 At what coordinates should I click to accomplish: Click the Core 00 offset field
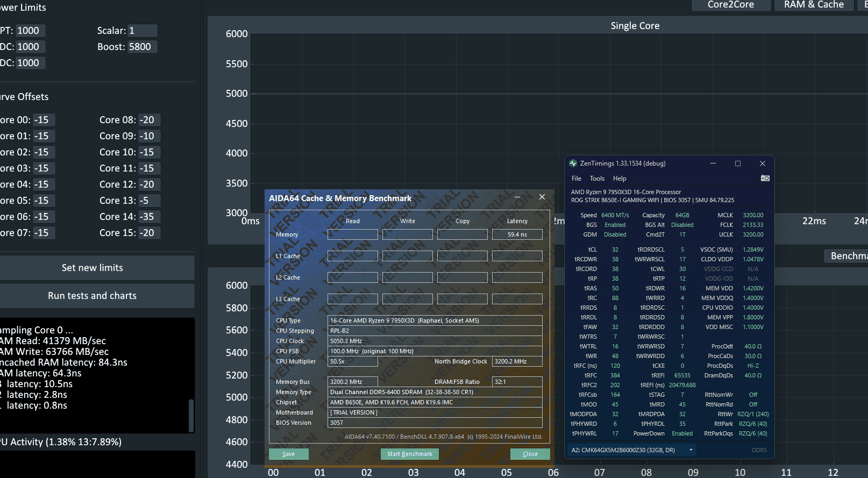pos(44,120)
